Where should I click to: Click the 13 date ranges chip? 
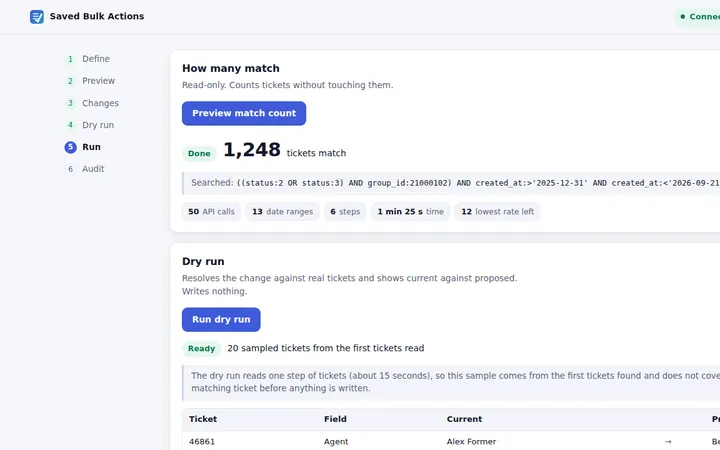coord(282,212)
